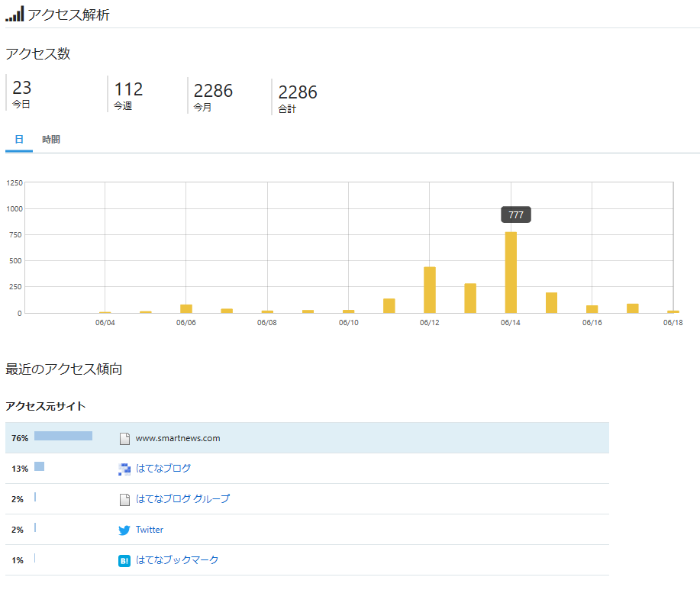Click the 13% percentage text

pos(20,469)
